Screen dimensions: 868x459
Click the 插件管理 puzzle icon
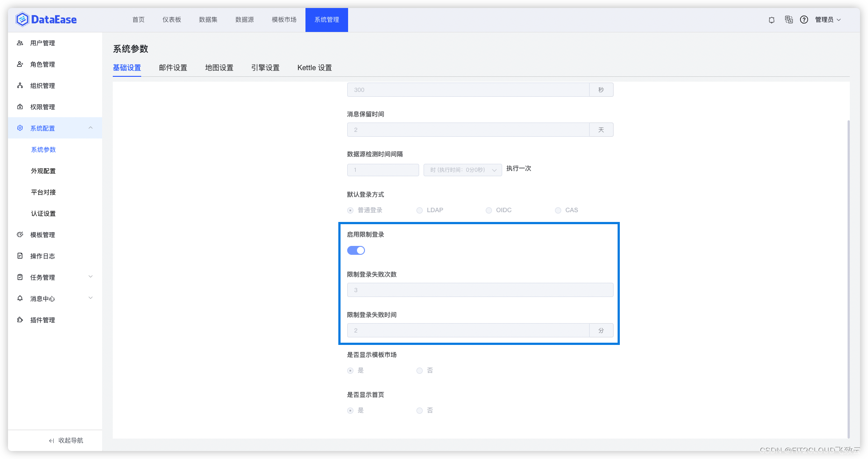point(20,320)
